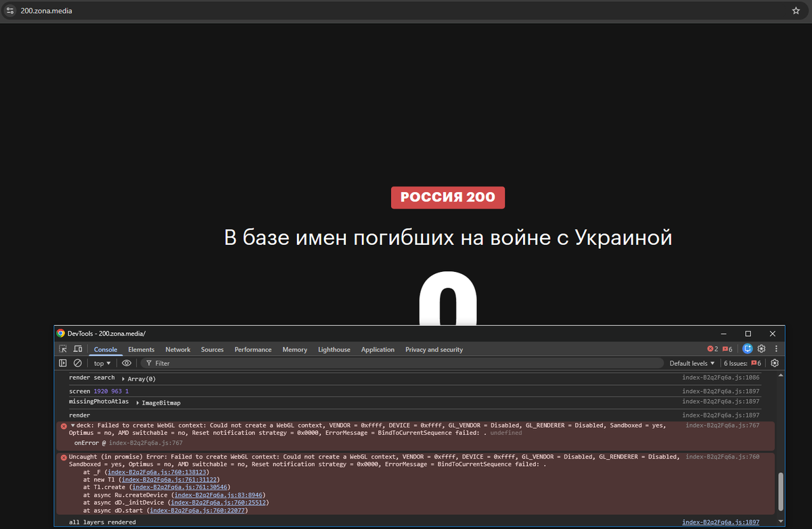Image resolution: width=812 pixels, height=529 pixels.
Task: Open source link index-B2q2Fq6a.js:1086
Action: (x=721, y=377)
